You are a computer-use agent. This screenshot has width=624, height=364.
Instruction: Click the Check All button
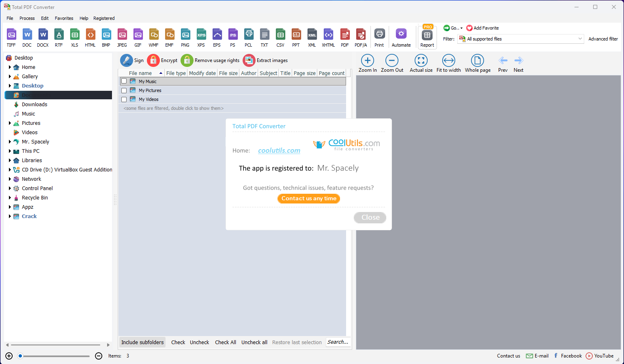[x=226, y=342]
